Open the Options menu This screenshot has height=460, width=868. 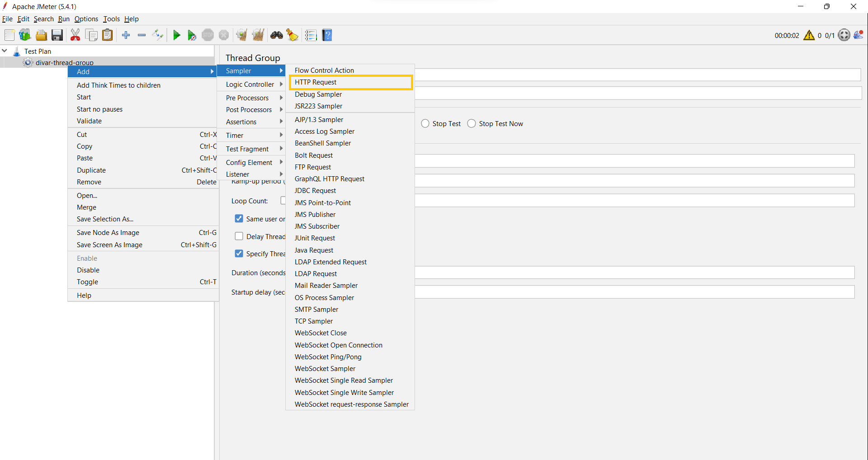coord(86,19)
